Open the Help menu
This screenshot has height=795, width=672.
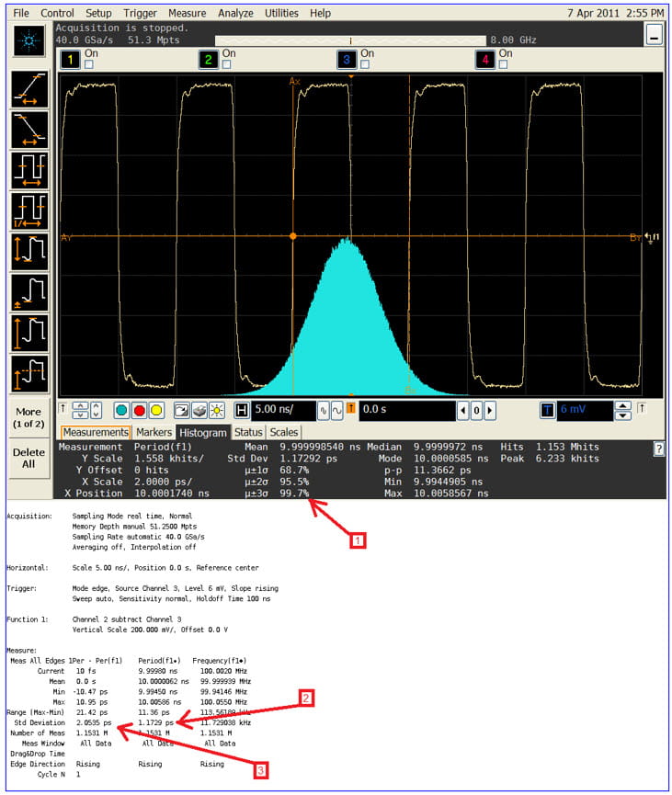320,13
